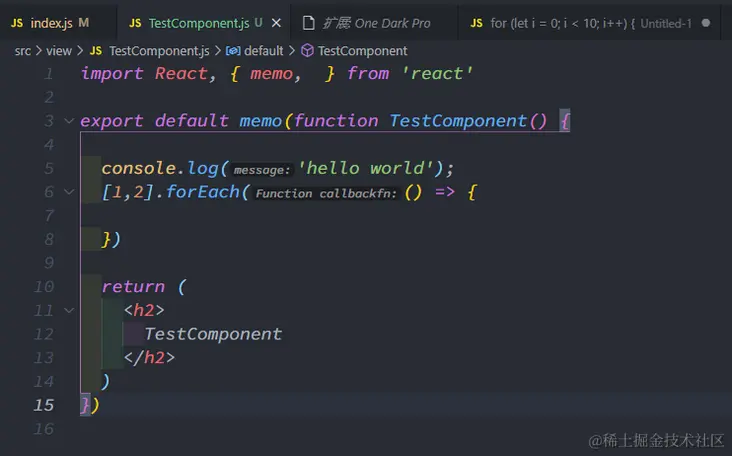Close the TestComponent.js tab
Image resolution: width=732 pixels, height=456 pixels.
(276, 23)
